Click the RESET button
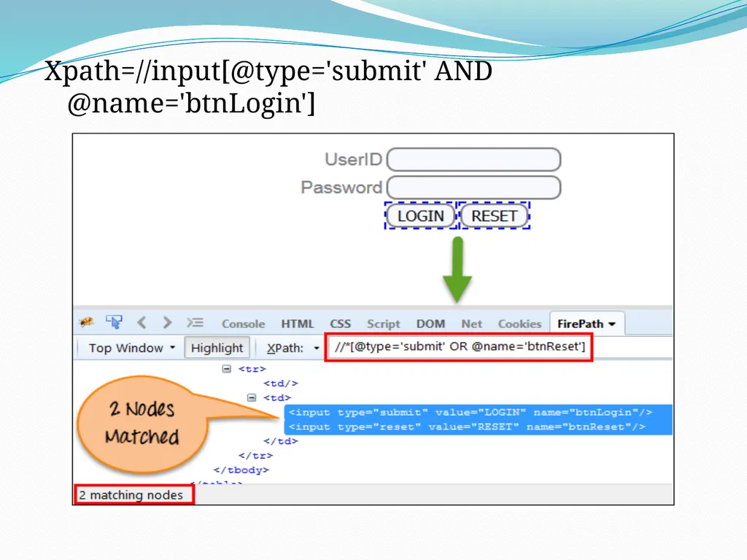Viewport: 747px width, 560px height. [494, 216]
